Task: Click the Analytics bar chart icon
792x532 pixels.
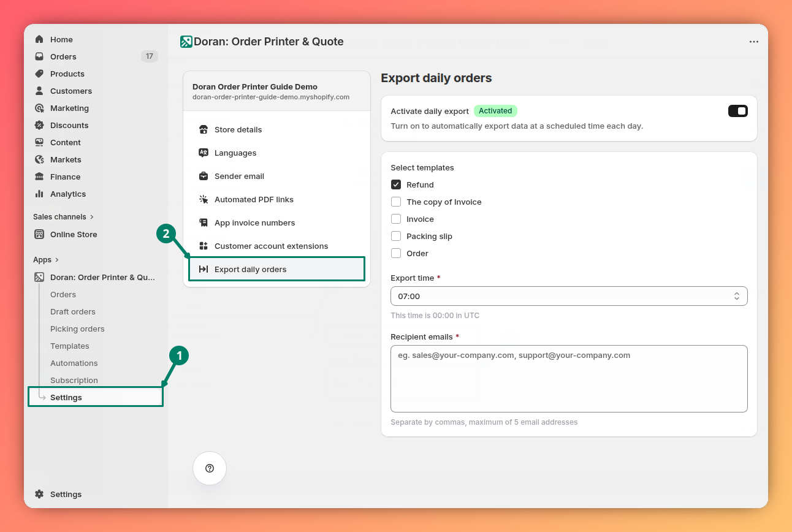Action: (x=39, y=194)
